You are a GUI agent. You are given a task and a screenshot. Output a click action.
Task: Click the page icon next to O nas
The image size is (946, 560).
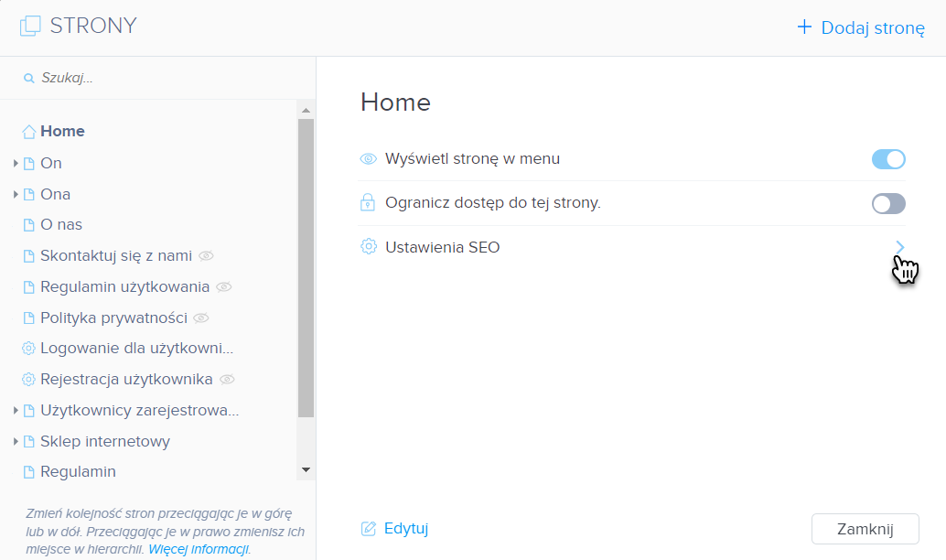click(x=29, y=225)
